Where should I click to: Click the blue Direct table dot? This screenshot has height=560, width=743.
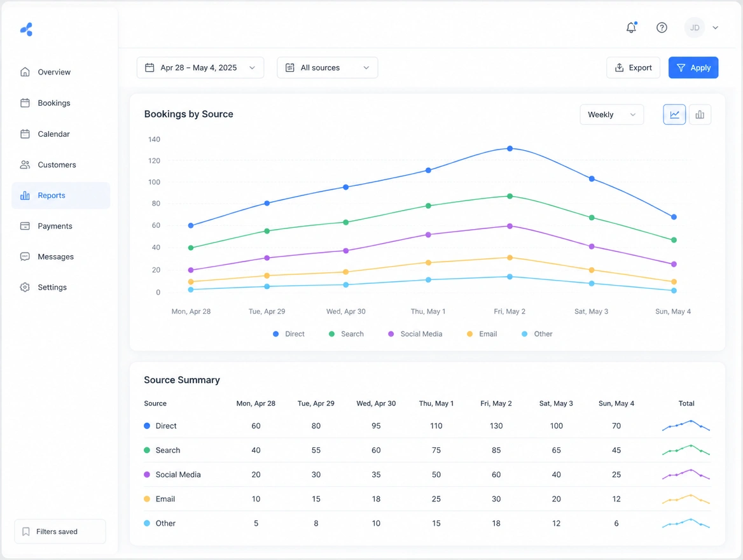pyautogui.click(x=147, y=426)
